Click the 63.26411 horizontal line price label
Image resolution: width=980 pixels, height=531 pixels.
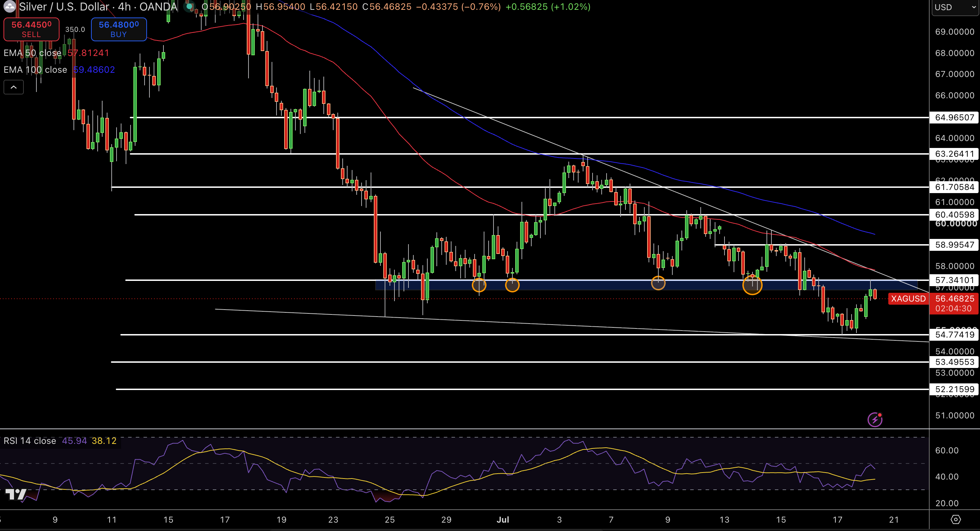(x=954, y=154)
